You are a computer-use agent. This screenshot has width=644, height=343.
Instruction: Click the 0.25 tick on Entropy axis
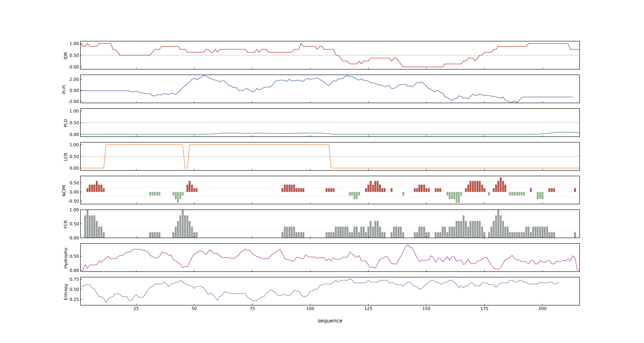74,299
